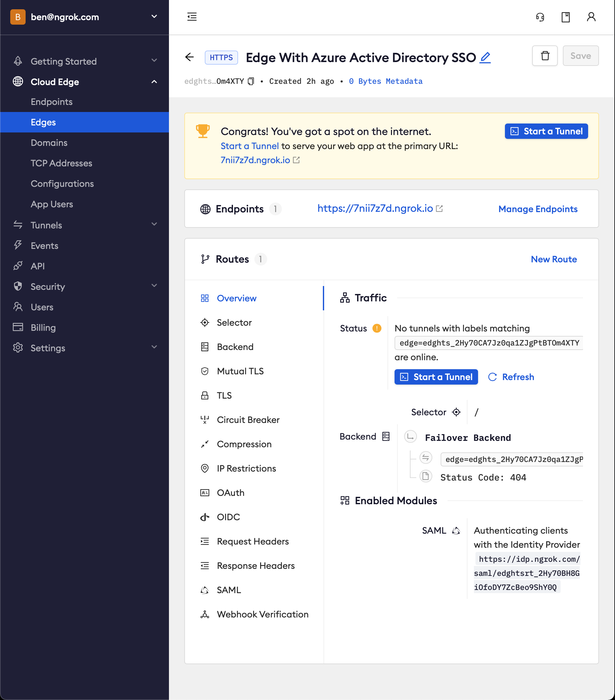Screen dimensions: 615x700
Task: Click the branch icon beside Routes heading
Action: (x=205, y=259)
